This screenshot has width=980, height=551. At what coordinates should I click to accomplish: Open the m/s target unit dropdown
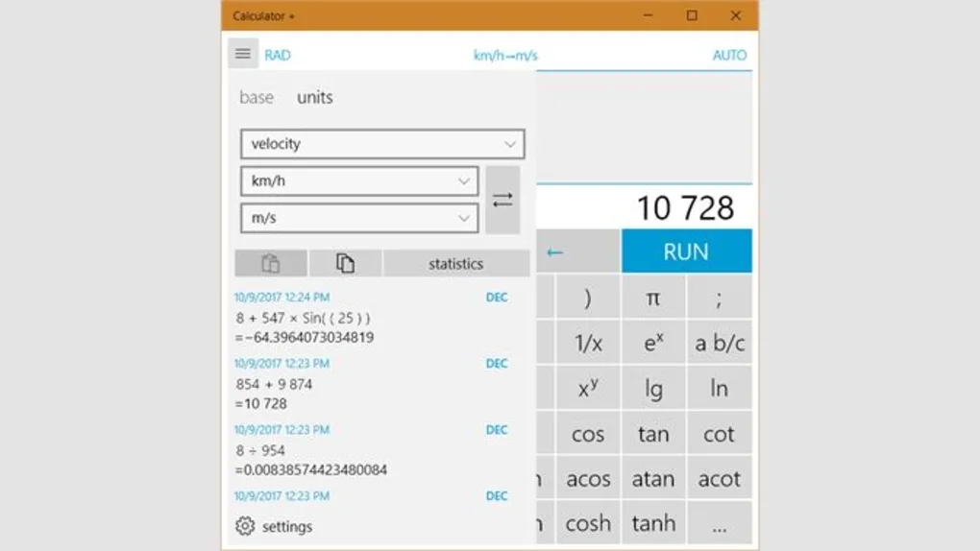click(359, 218)
